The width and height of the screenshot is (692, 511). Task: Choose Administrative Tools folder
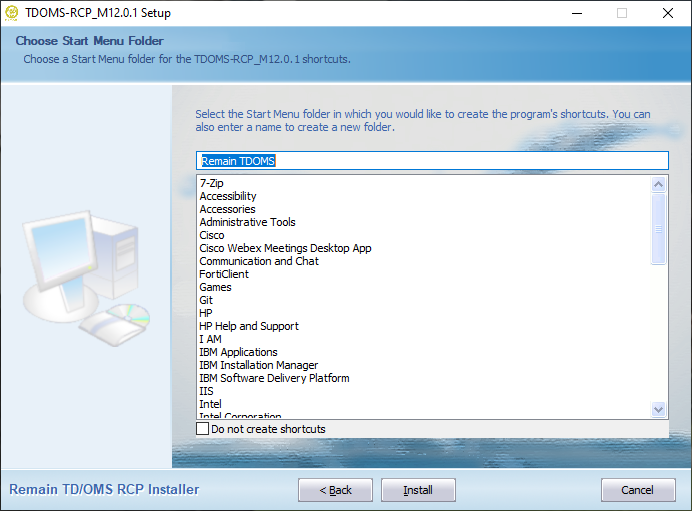pyautogui.click(x=247, y=222)
